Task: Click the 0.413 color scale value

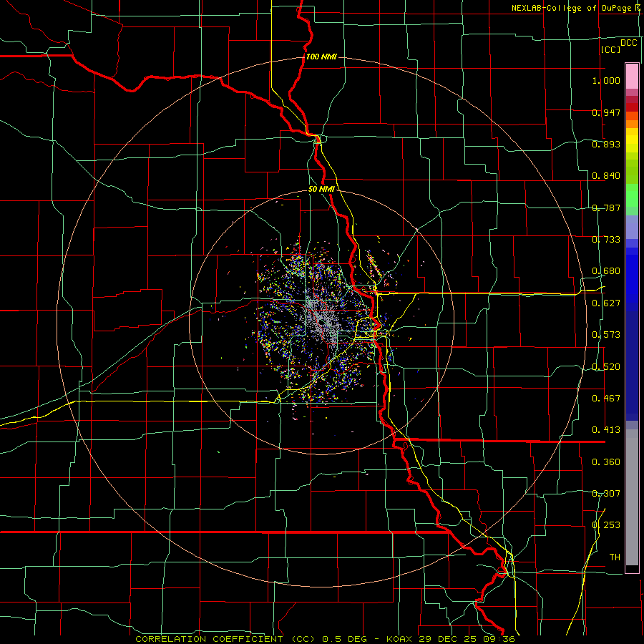Action: click(606, 430)
